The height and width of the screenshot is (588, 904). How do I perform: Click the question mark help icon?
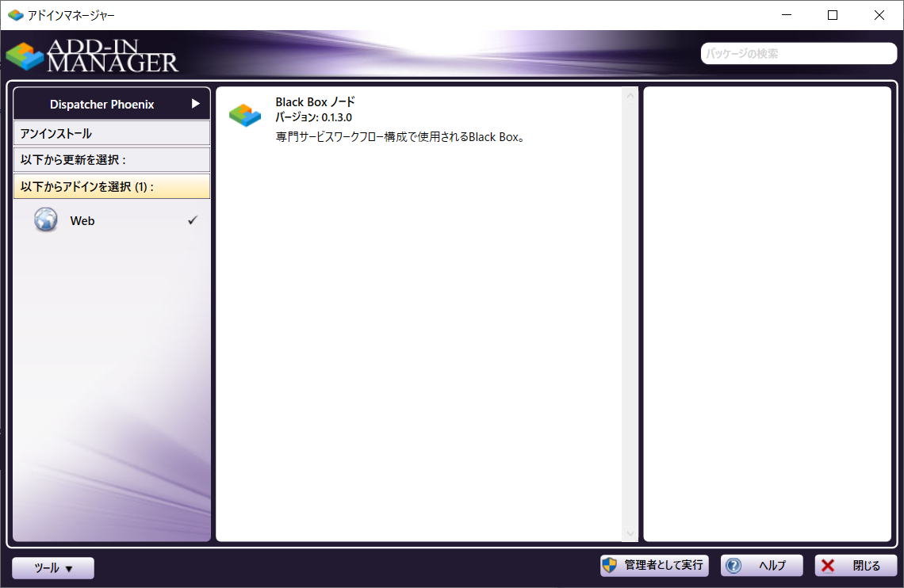tap(734, 566)
